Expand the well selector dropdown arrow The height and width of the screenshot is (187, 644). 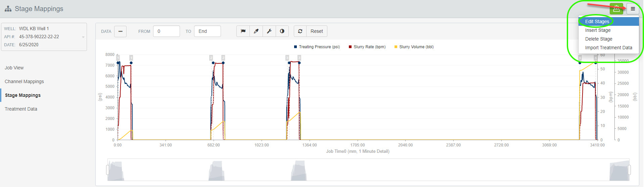(83, 37)
